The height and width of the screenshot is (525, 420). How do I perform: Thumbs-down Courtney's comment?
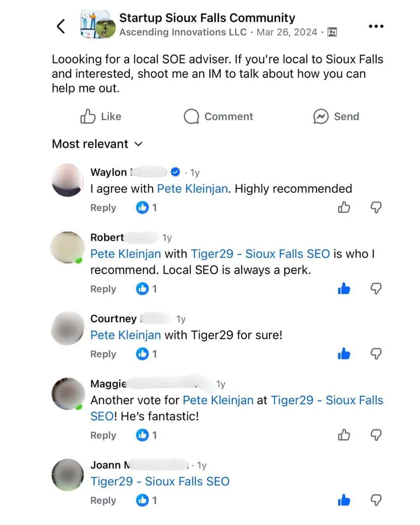[x=376, y=353]
